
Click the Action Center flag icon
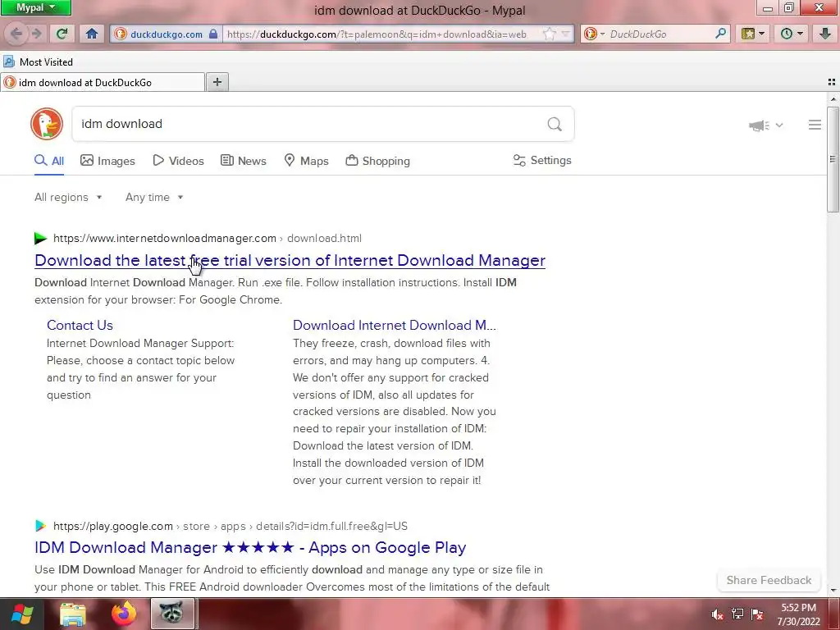tap(757, 614)
